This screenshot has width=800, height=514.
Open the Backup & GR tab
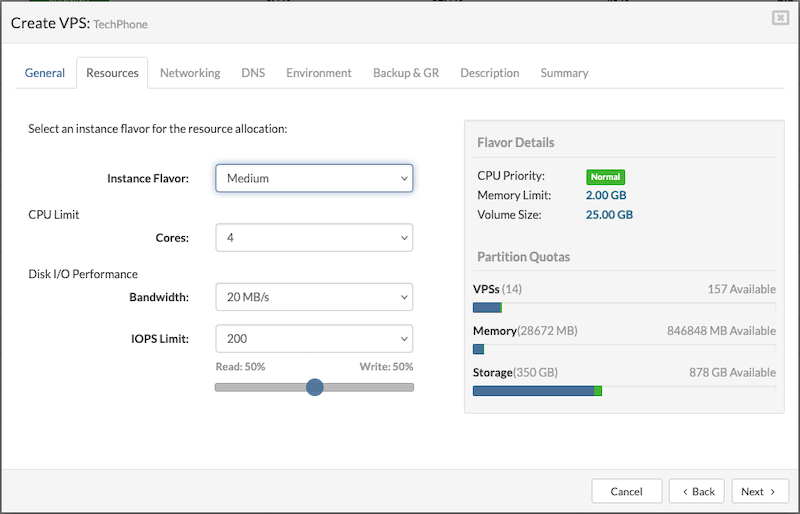click(x=406, y=73)
